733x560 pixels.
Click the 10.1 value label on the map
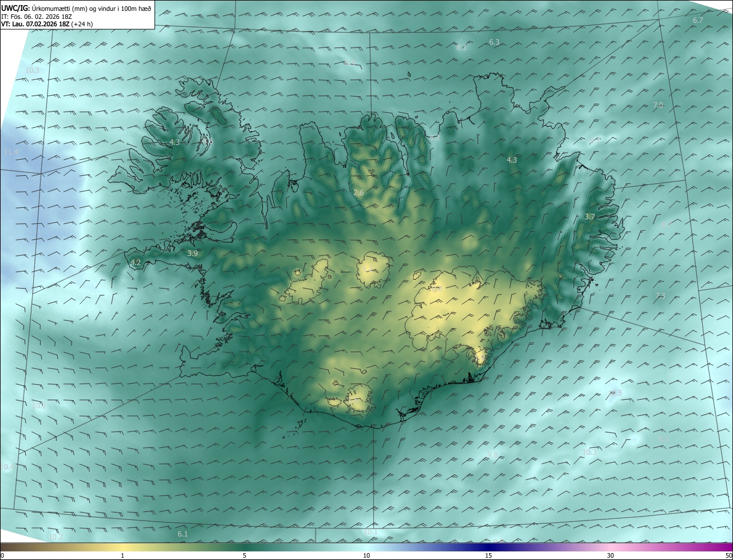pos(371,532)
